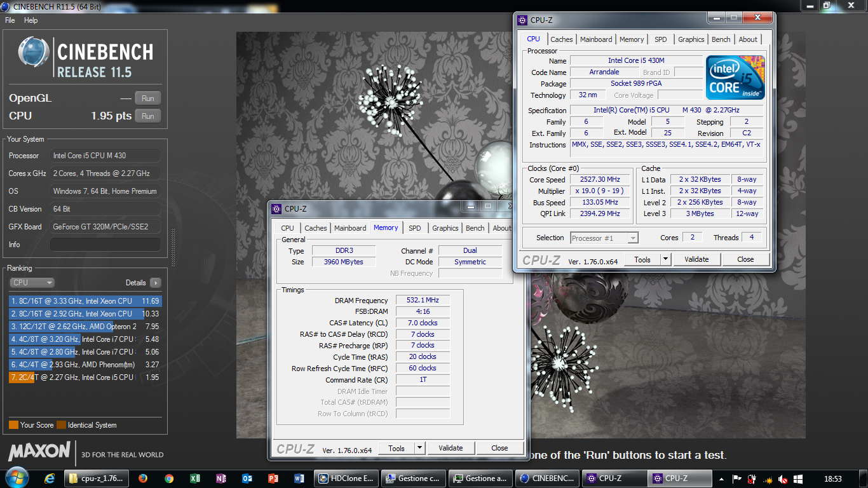Open PowerPoint from the taskbar
The width and height of the screenshot is (868, 488).
(273, 478)
